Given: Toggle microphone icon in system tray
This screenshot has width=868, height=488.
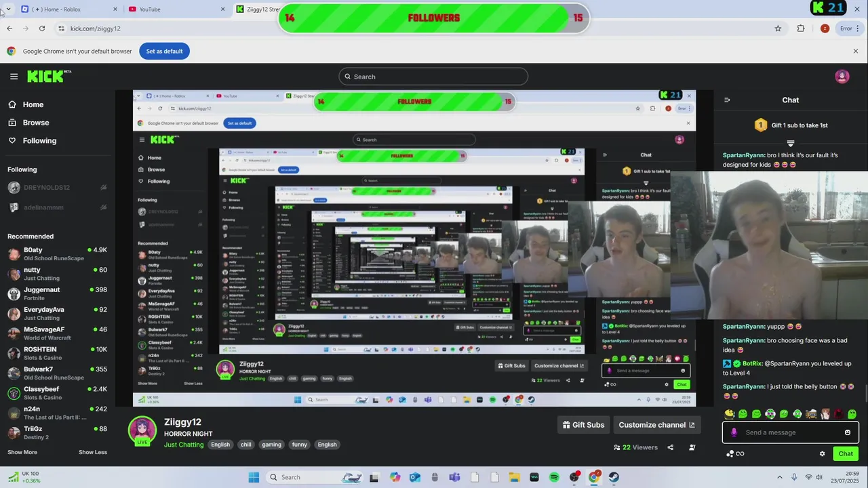Looking at the screenshot, I should (x=794, y=477).
